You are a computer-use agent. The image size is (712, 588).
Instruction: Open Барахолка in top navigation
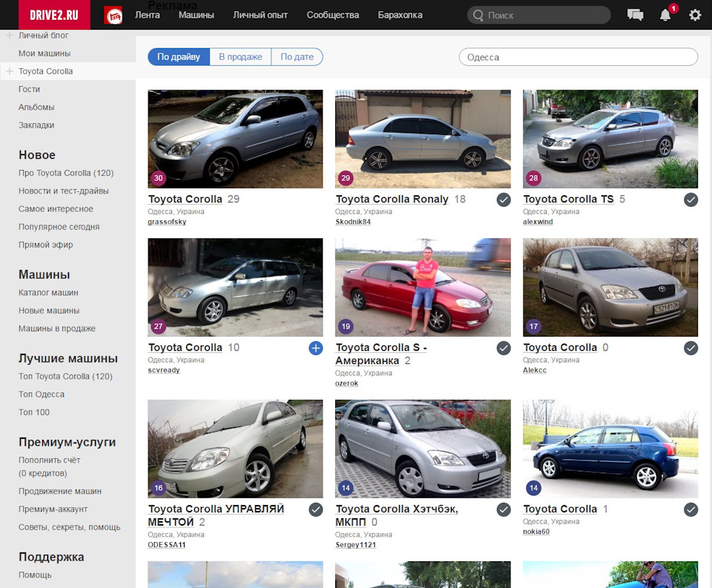click(x=400, y=15)
